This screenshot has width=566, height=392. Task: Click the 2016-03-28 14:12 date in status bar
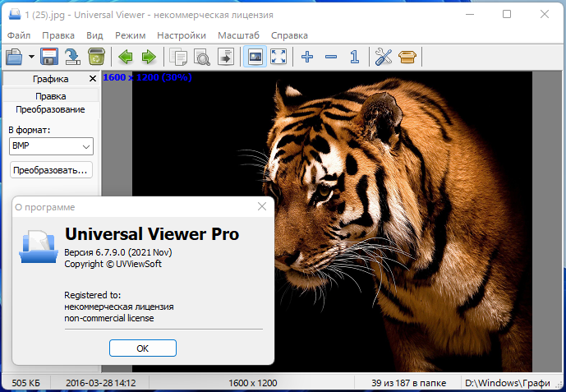pyautogui.click(x=101, y=383)
